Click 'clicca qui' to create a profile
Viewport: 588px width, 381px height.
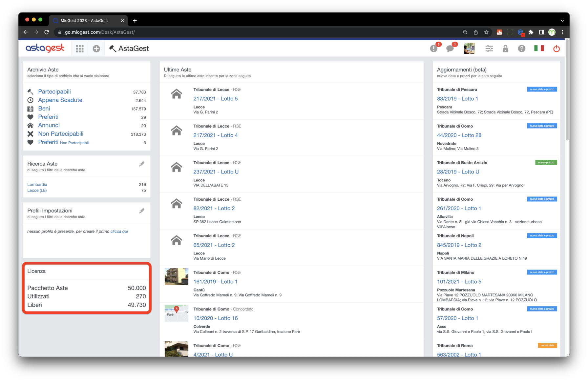coord(119,231)
